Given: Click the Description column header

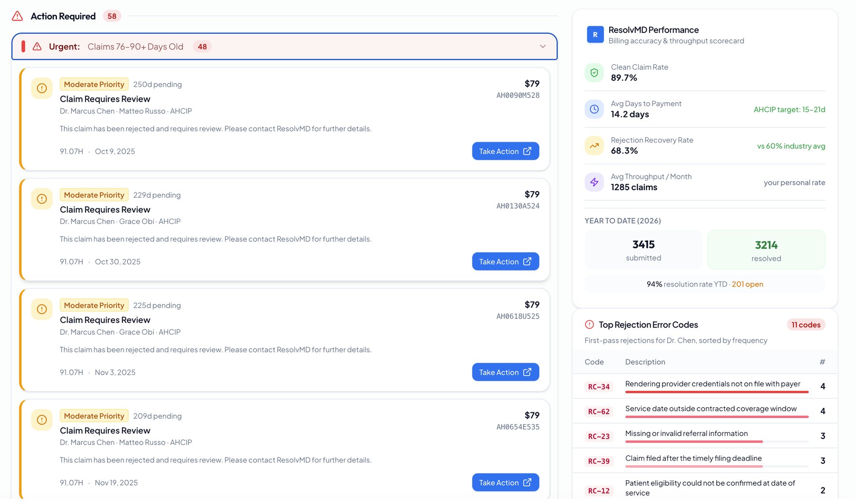Looking at the screenshot, I should [x=645, y=362].
